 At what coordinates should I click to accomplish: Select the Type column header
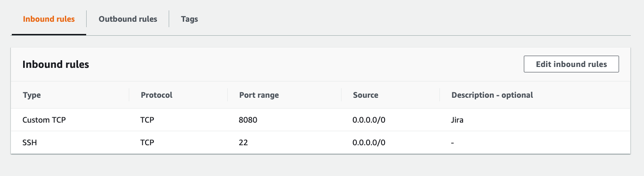(32, 95)
